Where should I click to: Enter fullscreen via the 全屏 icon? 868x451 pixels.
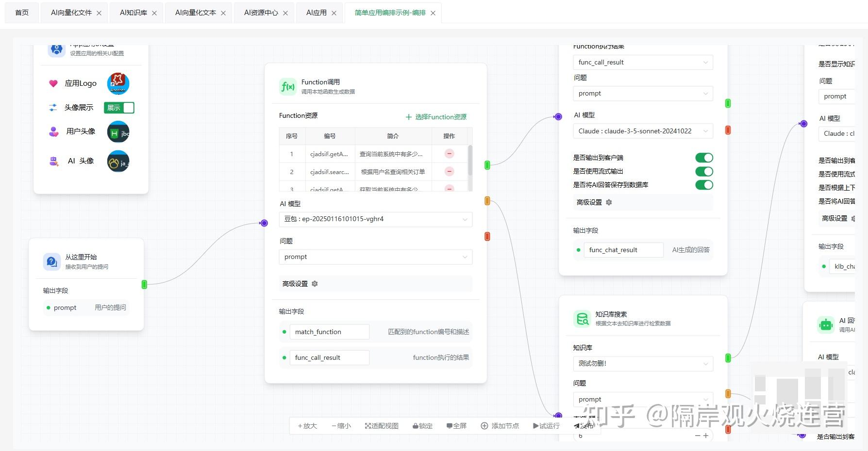(x=449, y=425)
